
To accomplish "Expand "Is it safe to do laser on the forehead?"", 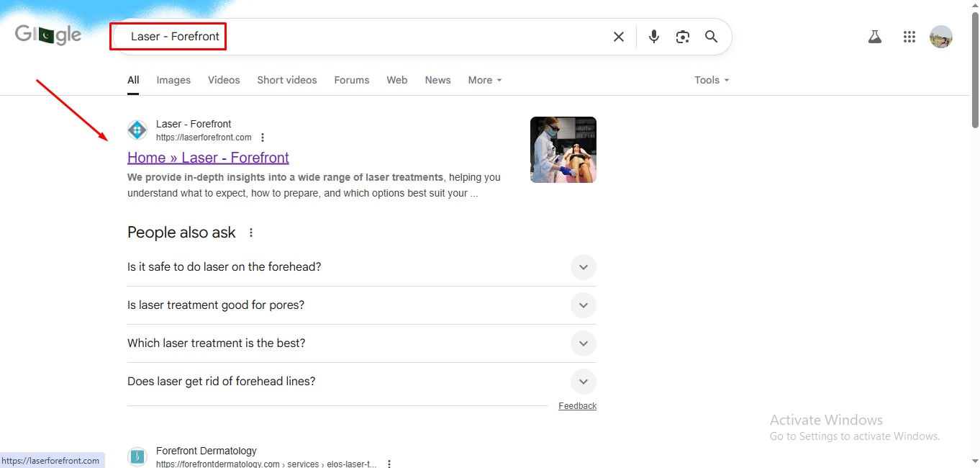I will tap(583, 267).
